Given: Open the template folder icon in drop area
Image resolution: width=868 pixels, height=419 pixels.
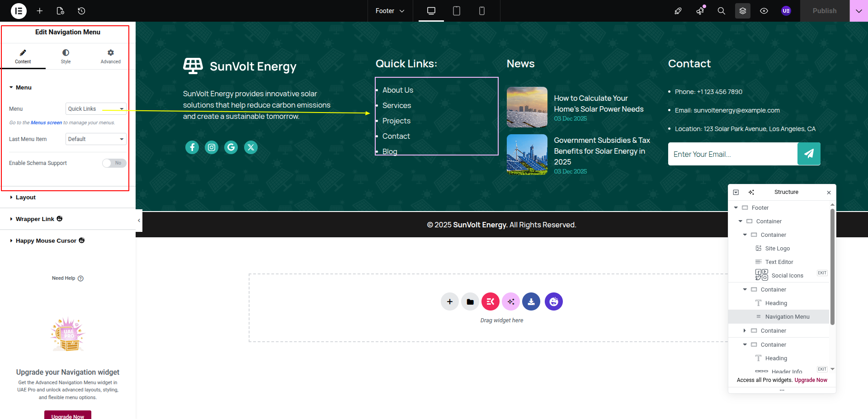Looking at the screenshot, I should (x=470, y=302).
